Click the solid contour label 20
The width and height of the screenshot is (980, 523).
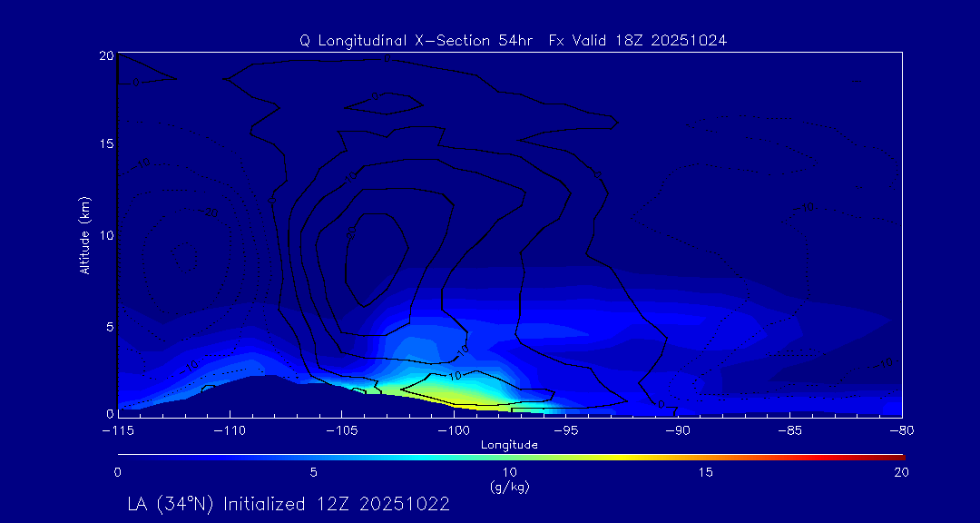[x=351, y=232]
